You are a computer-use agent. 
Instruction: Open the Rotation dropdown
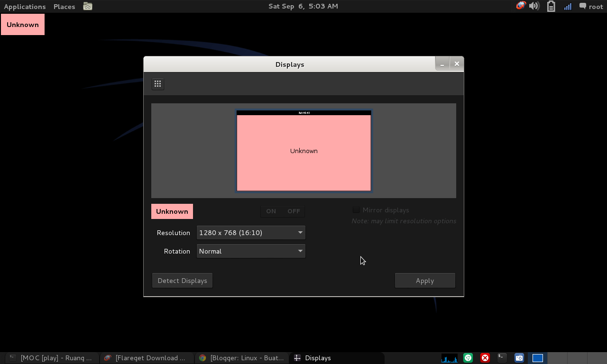251,251
